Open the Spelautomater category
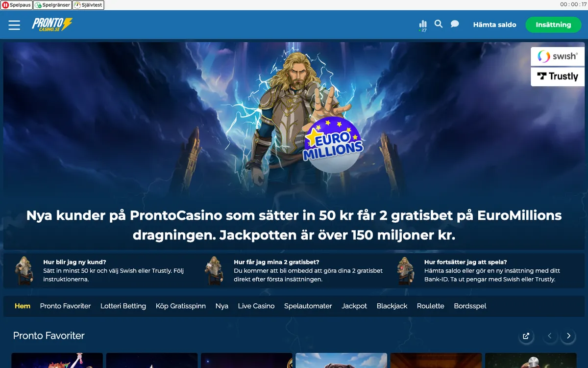 point(308,306)
